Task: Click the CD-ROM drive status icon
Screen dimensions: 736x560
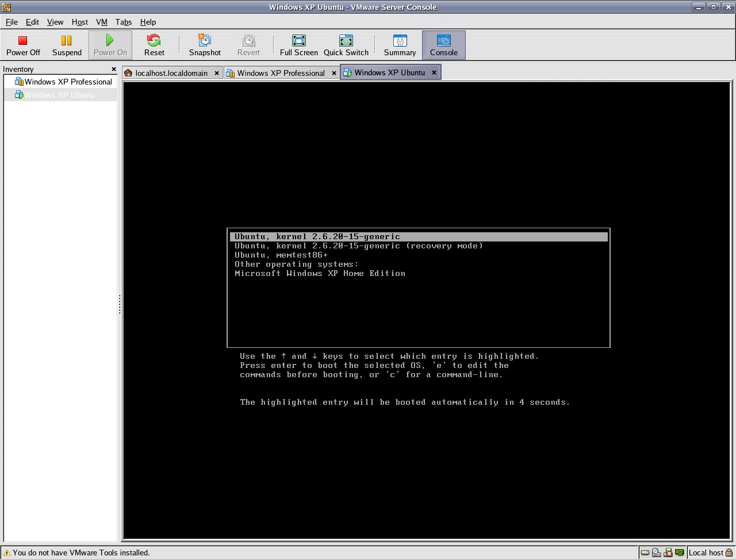Action: [657, 553]
